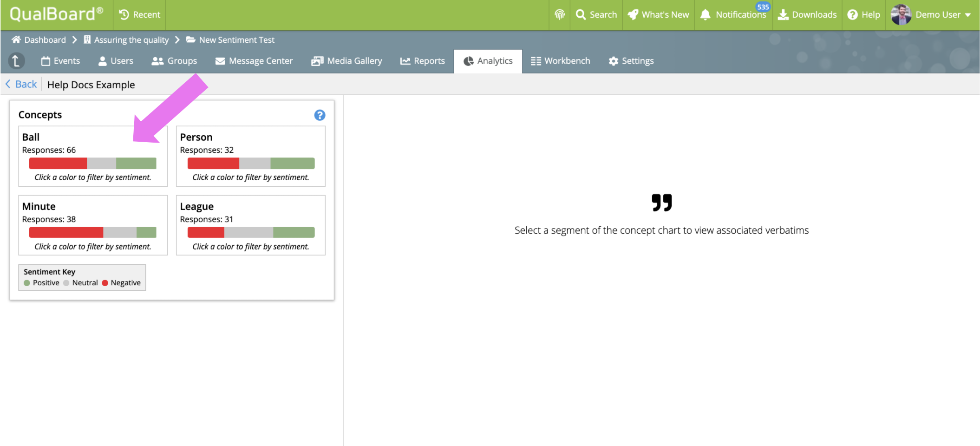Image resolution: width=980 pixels, height=446 pixels.
Task: Click the QualBoard logo
Action: (56, 14)
